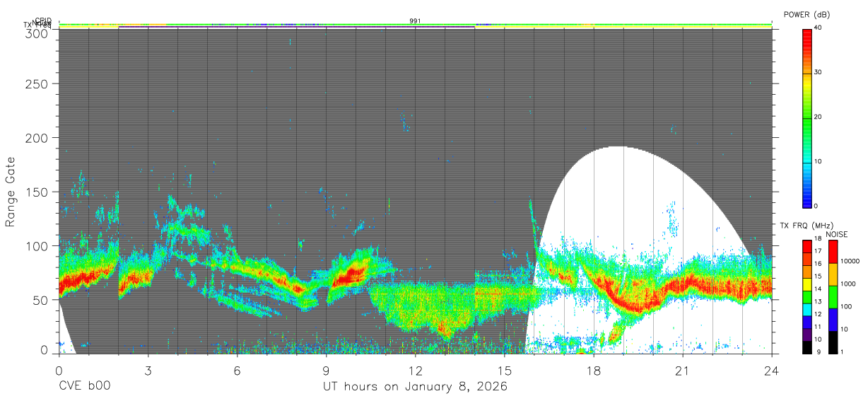Pick the blue NOISE swatch between 10 and 100
The height and width of the screenshot is (401, 868).
pyautogui.click(x=833, y=320)
